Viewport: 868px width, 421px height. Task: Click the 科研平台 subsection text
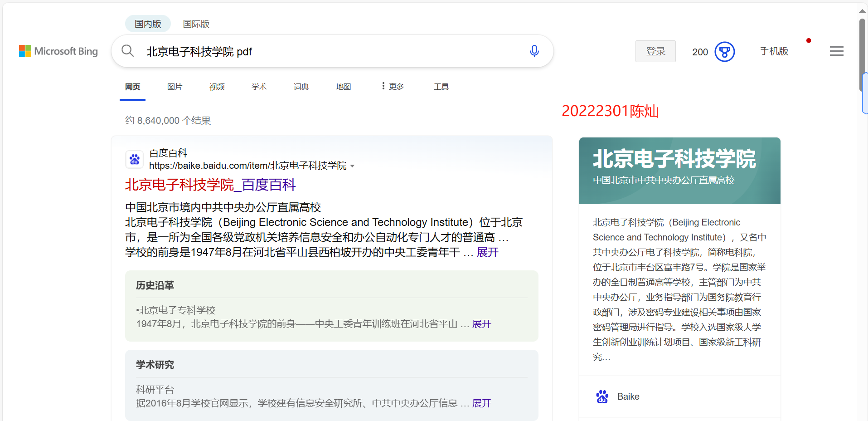(x=155, y=390)
